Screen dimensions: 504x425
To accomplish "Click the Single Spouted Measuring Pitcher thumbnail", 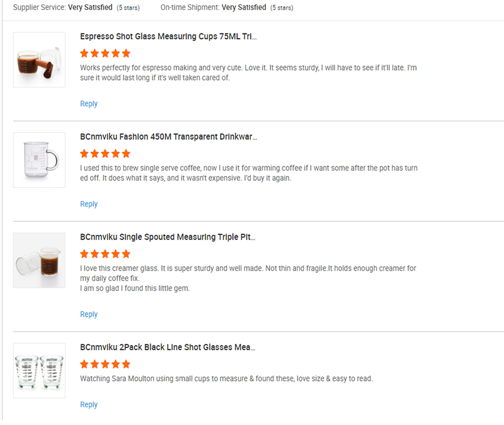I will tap(39, 260).
